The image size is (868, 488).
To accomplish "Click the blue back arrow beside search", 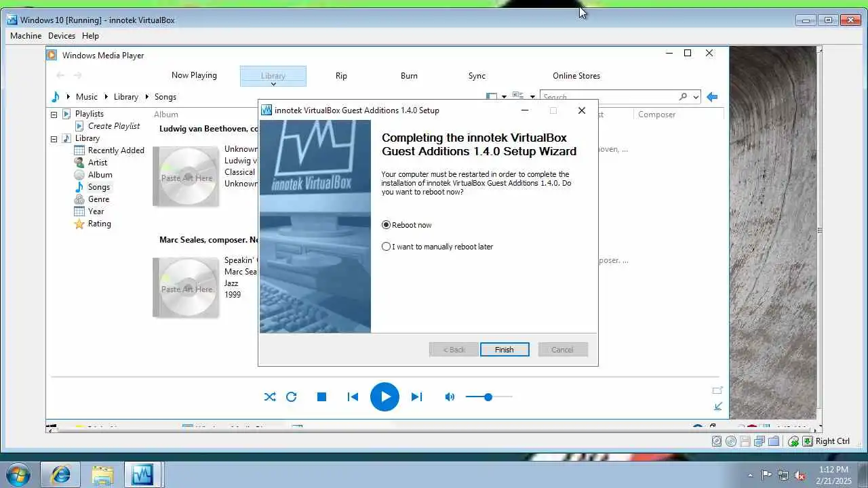I will 712,97.
